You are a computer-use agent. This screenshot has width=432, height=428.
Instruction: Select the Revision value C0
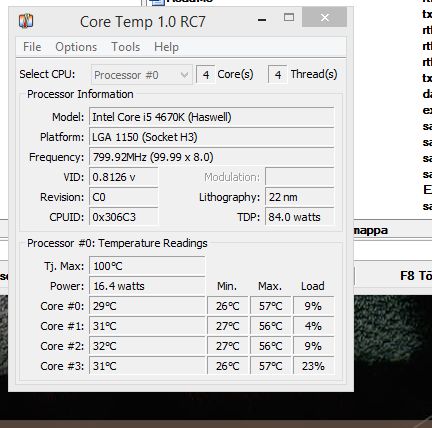(x=124, y=197)
